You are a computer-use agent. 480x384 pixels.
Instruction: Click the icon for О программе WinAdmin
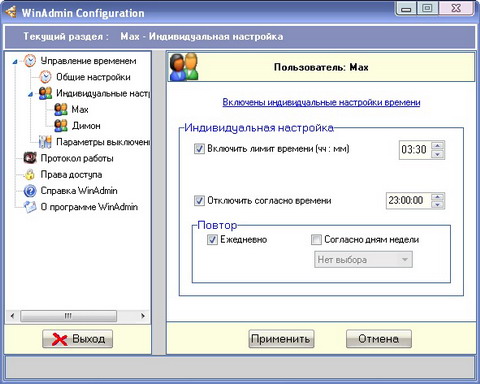click(30, 207)
